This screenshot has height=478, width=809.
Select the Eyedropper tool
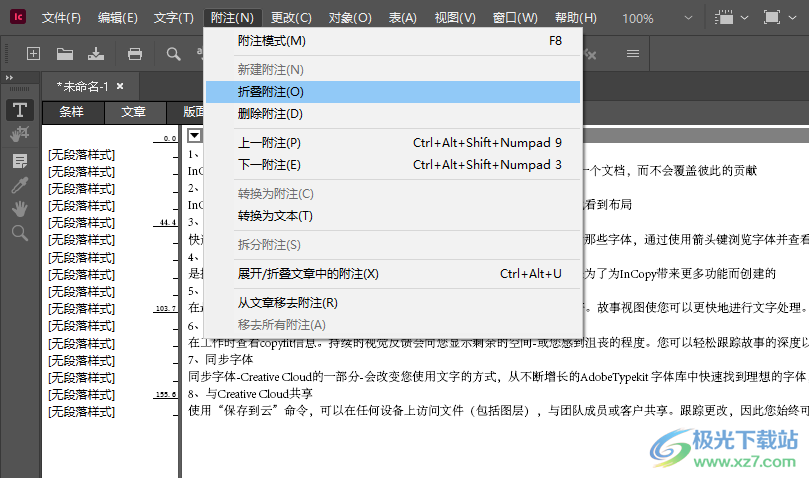click(20, 185)
